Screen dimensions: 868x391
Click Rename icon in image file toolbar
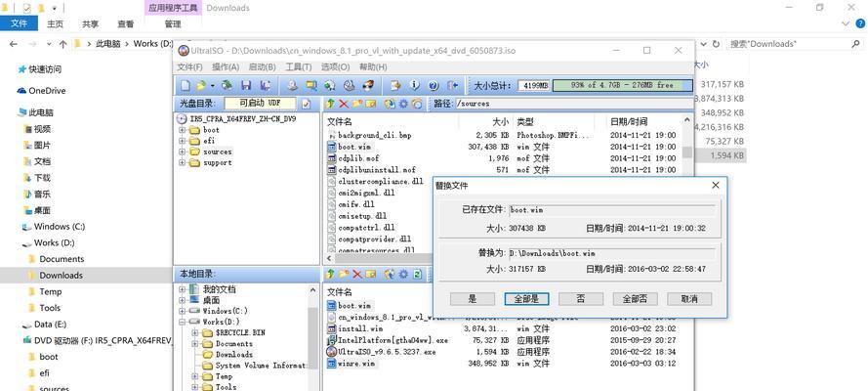(370, 103)
